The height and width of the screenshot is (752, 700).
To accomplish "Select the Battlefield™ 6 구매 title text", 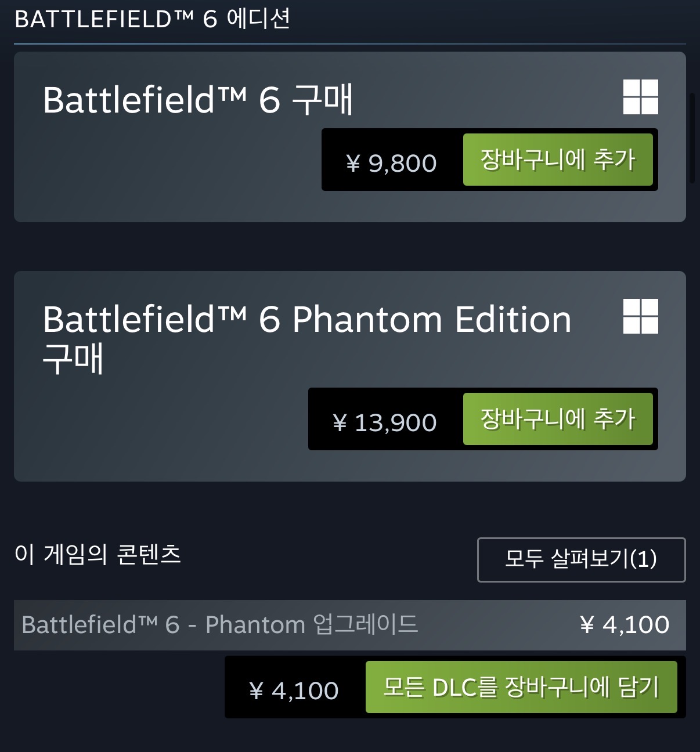I will [x=197, y=100].
